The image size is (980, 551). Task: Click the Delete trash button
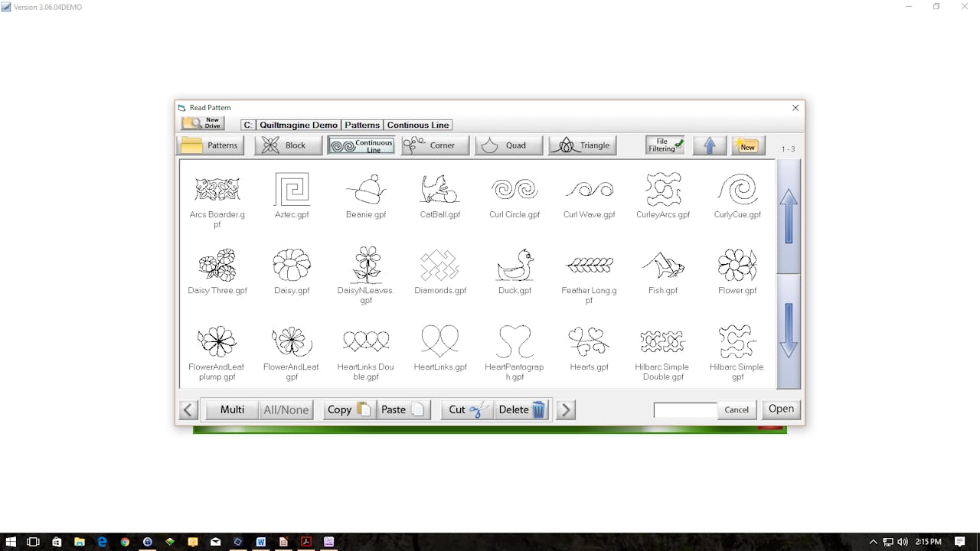522,409
